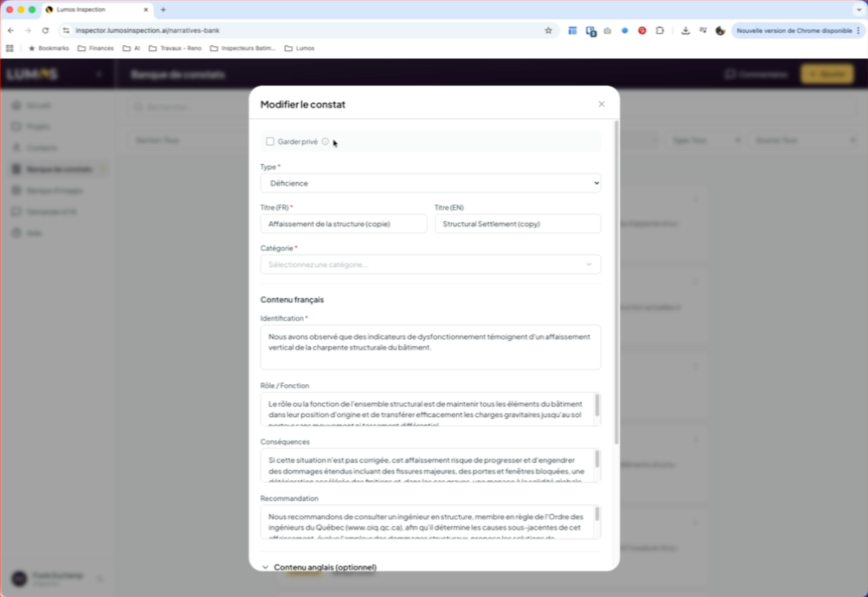Open the AI bookmarks folder
The image size is (868, 597).
(x=131, y=48)
